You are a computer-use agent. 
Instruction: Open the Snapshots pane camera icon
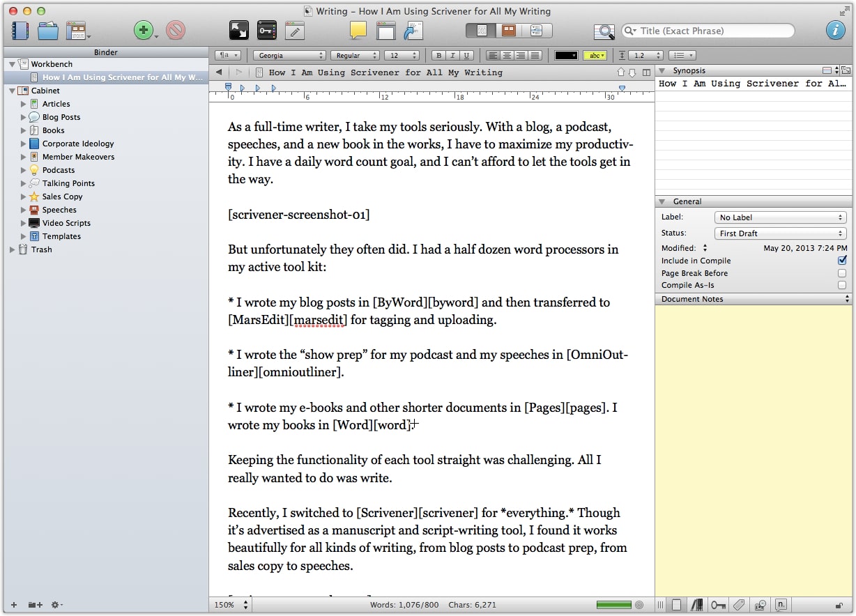click(760, 605)
